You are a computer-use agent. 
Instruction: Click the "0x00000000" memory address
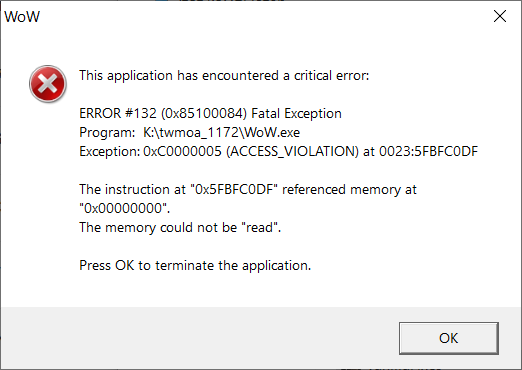pyautogui.click(x=125, y=209)
